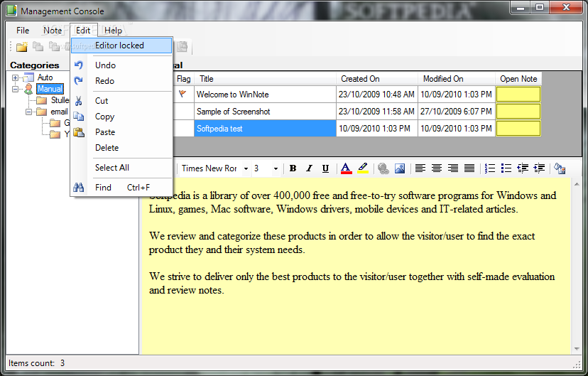Choose Paste from the Edit menu
This screenshot has height=376, width=588.
121,132
